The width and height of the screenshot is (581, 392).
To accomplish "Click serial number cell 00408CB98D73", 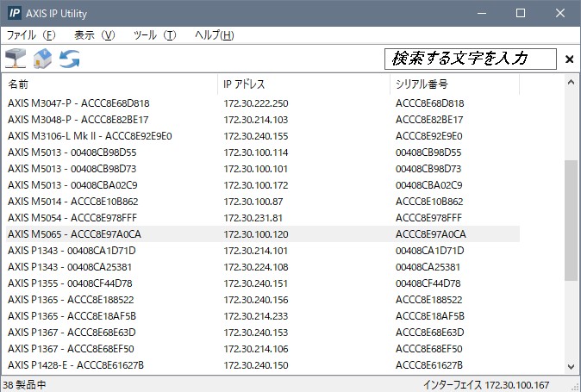I will tap(428, 169).
